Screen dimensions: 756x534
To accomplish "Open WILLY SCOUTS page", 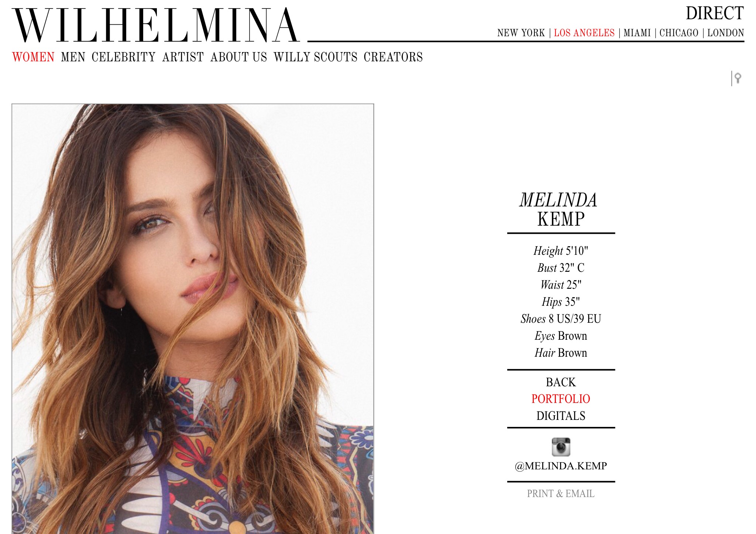I will tap(315, 57).
